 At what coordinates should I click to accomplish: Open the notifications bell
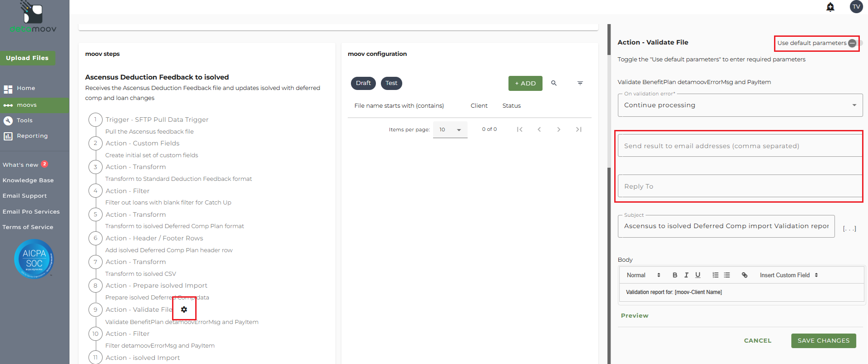(830, 7)
